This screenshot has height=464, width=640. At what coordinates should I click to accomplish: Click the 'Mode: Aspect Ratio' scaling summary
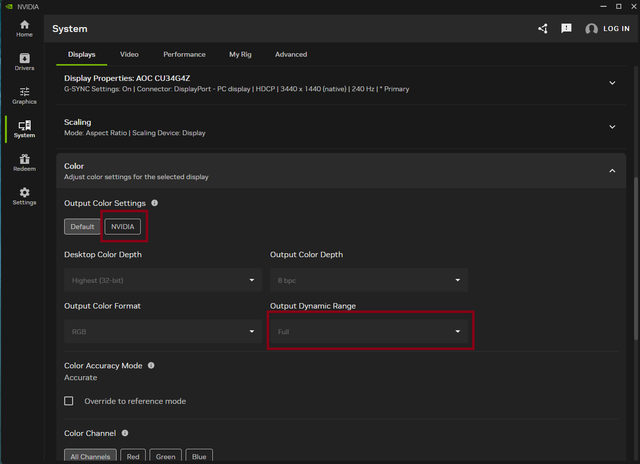coord(96,133)
